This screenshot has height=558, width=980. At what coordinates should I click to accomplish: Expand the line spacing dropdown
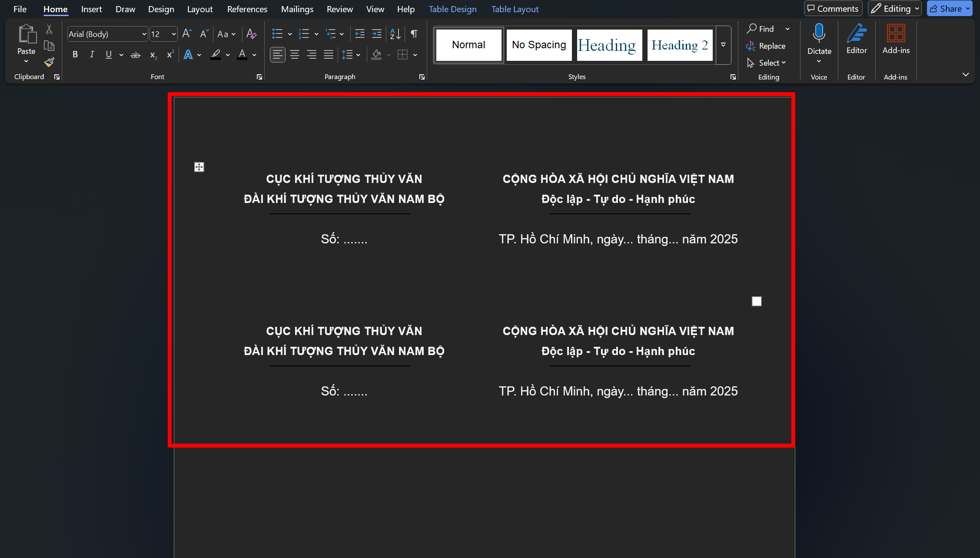pos(358,54)
